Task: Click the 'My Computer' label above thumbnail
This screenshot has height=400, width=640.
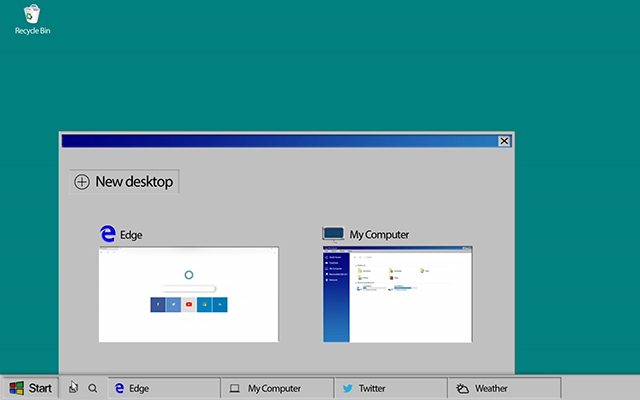Action: (379, 235)
